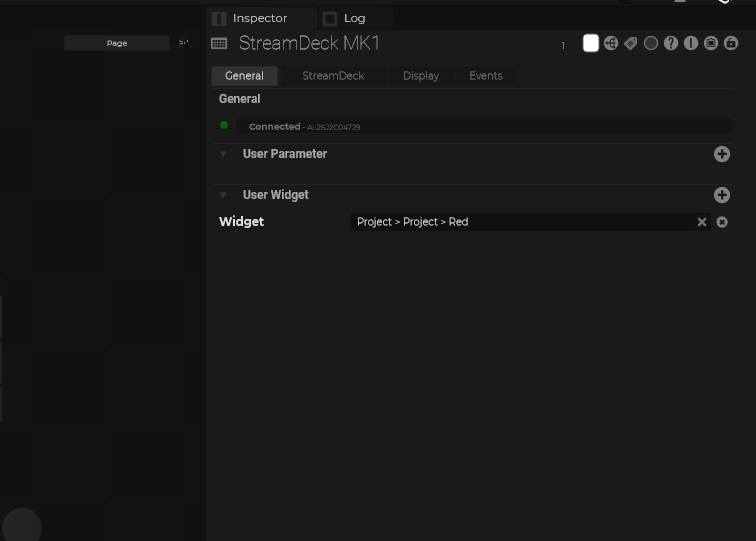Open the Page dropdown selector
The width and height of the screenshot is (756, 541).
pos(117,43)
